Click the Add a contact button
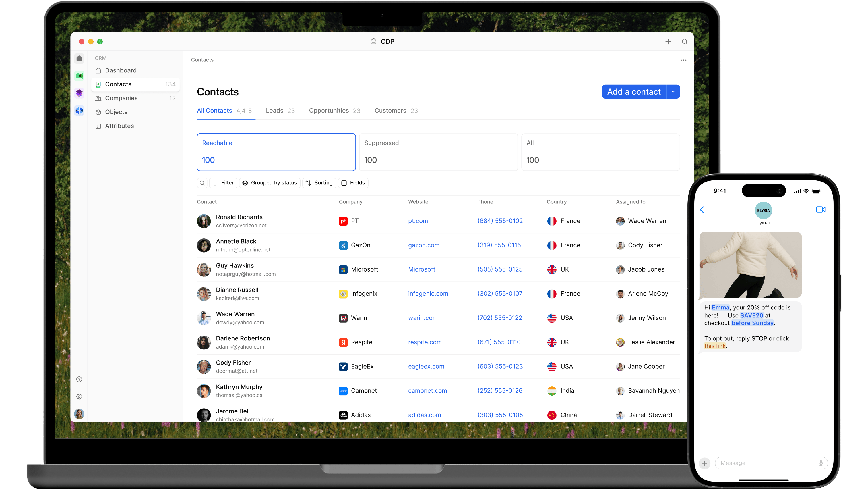The height and width of the screenshot is (489, 868). coord(634,92)
